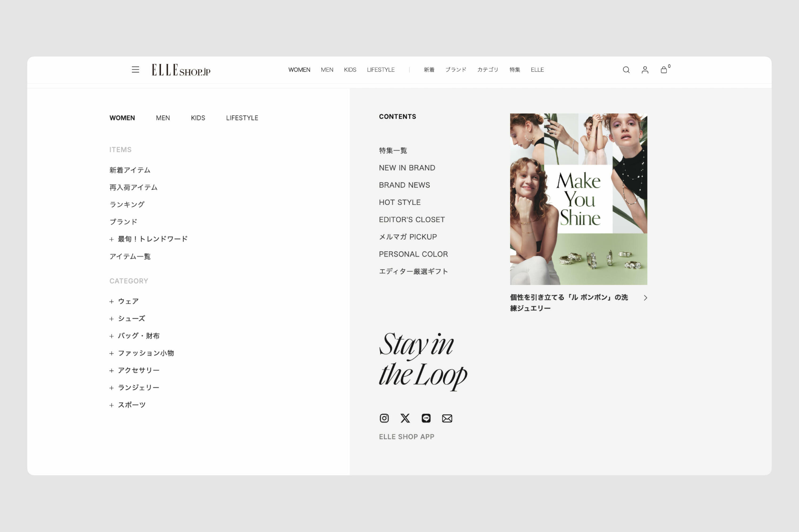Click the hamburger menu icon
The image size is (799, 532).
[135, 69]
